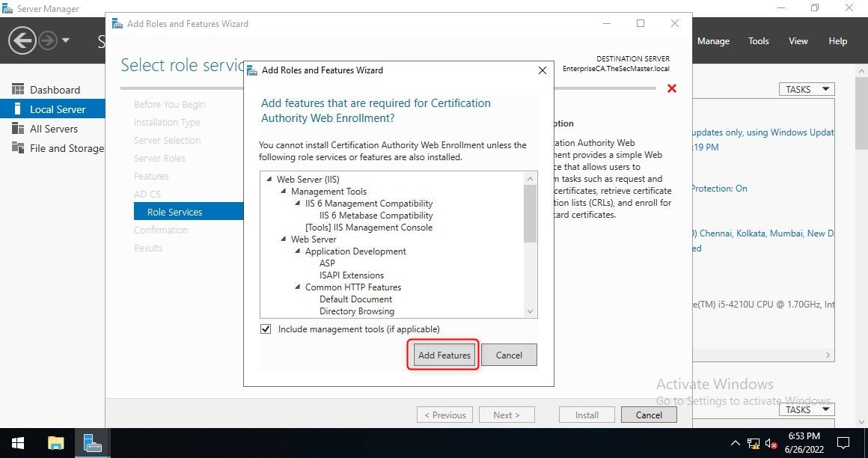Click the Server Roles wizard step
The width and height of the screenshot is (868, 458).
pyautogui.click(x=159, y=158)
